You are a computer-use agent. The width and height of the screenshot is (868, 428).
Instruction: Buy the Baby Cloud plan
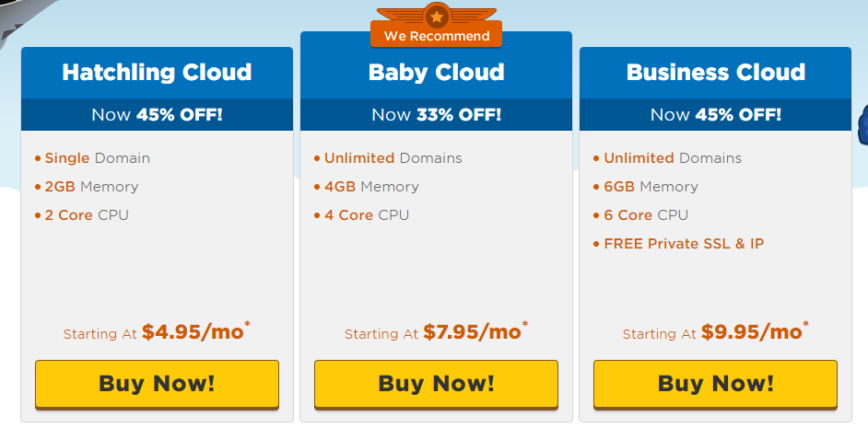click(436, 385)
